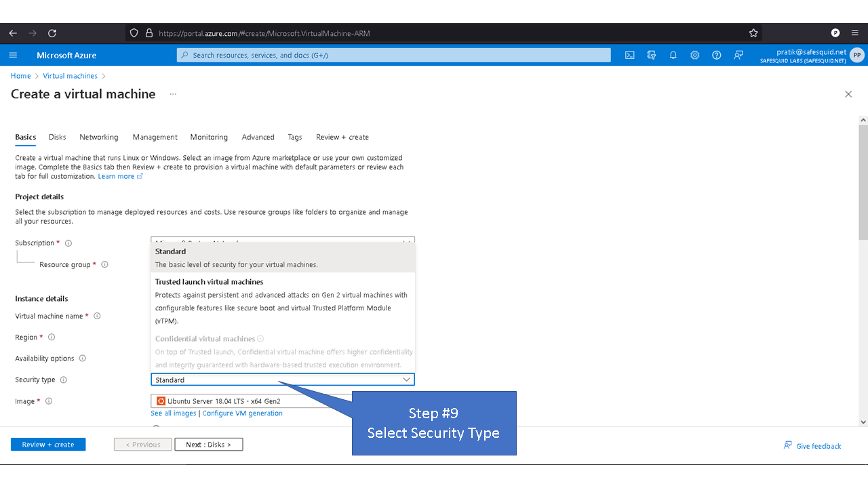This screenshot has height=488, width=868.
Task: Switch to the Tags tab
Action: coord(295,137)
